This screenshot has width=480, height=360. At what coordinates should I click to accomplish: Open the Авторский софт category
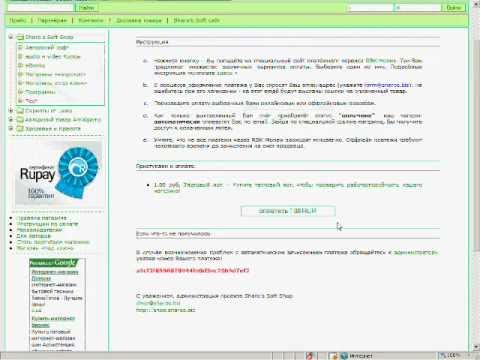point(47,48)
